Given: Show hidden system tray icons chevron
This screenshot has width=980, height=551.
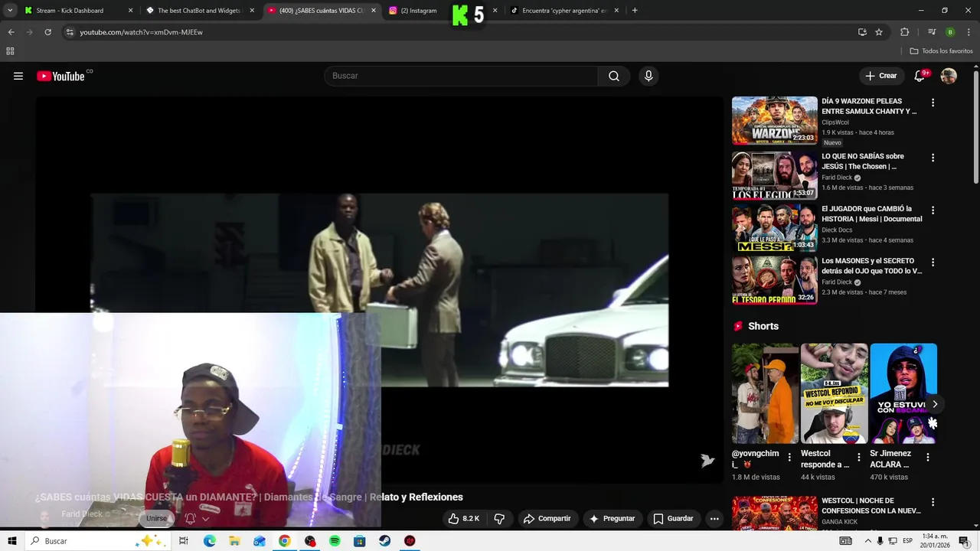Looking at the screenshot, I should pyautogui.click(x=867, y=541).
